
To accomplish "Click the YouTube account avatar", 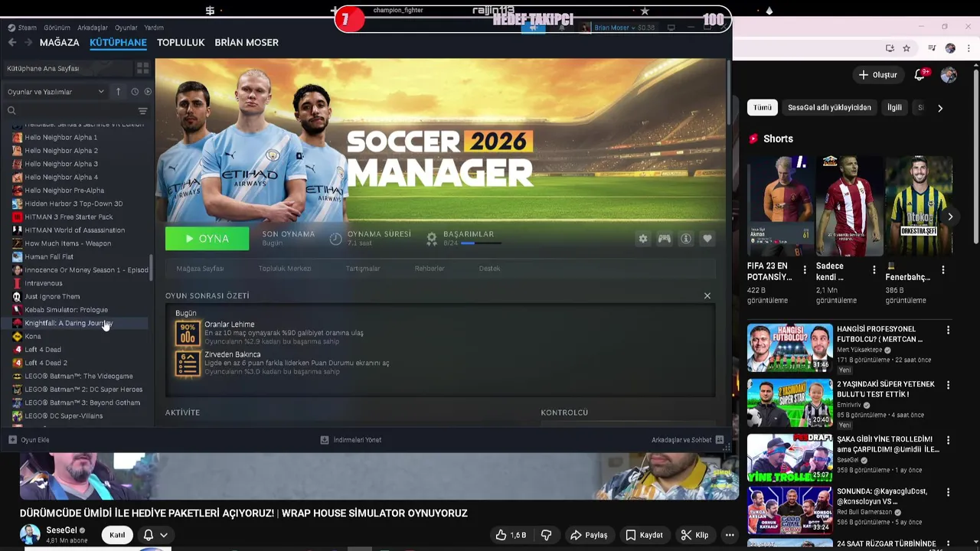I will pyautogui.click(x=949, y=74).
